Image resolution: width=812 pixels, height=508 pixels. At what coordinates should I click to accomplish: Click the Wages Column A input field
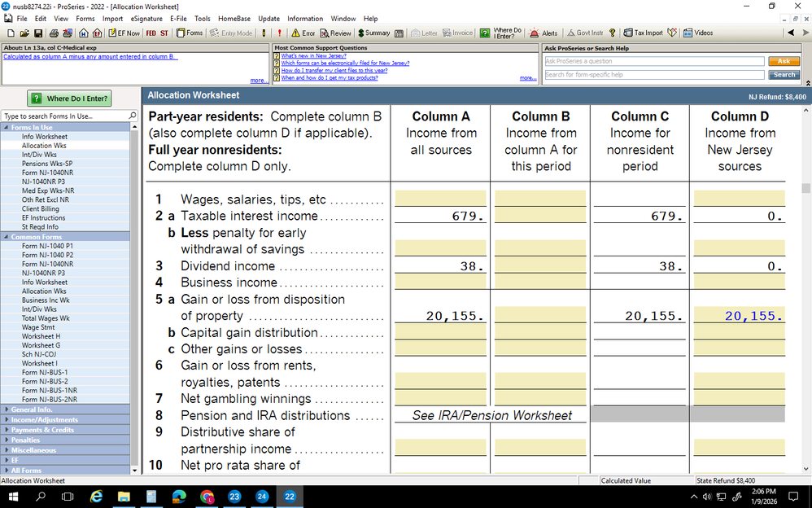440,199
